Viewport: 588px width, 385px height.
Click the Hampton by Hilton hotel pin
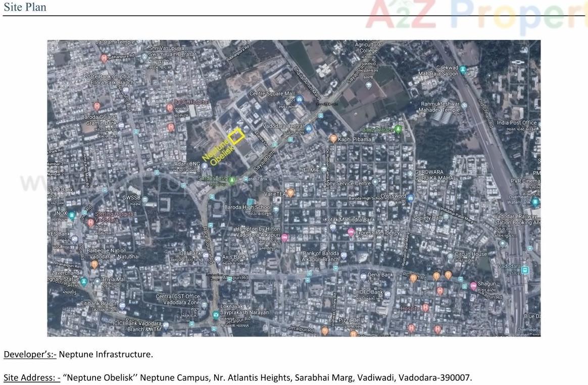point(284,237)
